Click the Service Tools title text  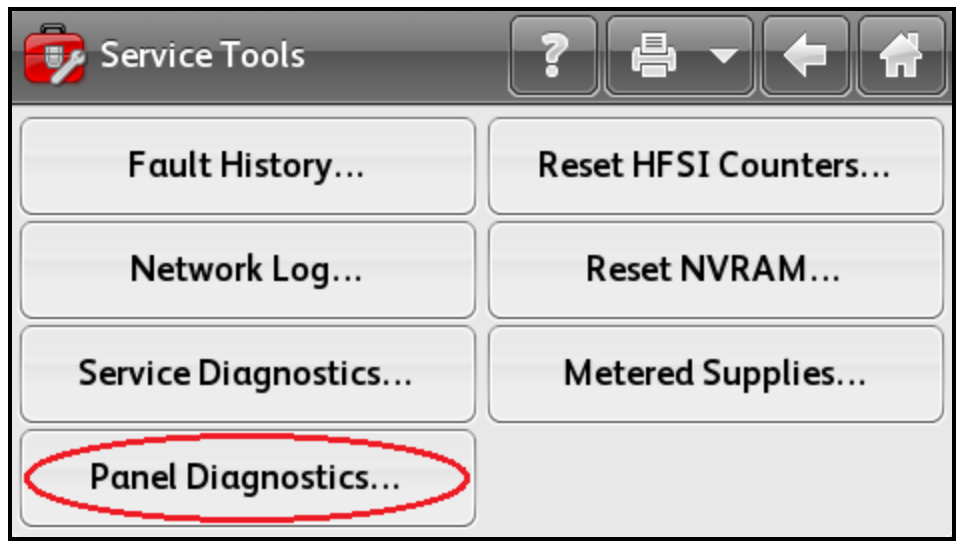pyautogui.click(x=202, y=55)
